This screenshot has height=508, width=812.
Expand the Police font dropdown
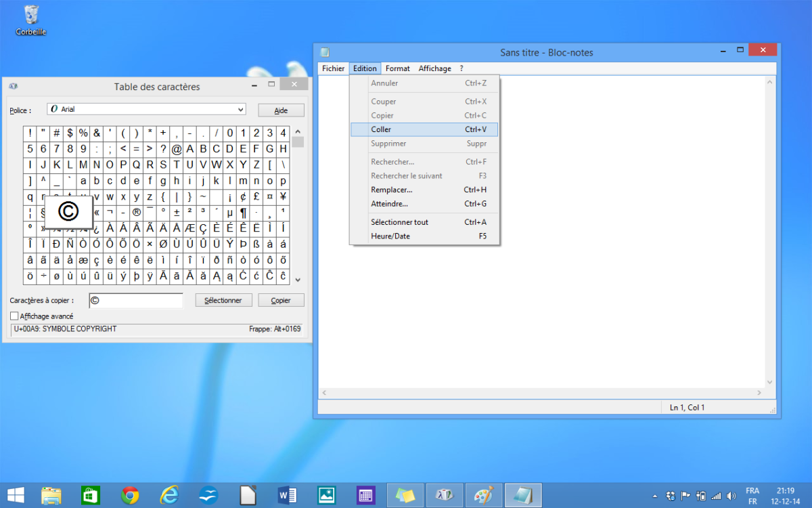pyautogui.click(x=241, y=109)
